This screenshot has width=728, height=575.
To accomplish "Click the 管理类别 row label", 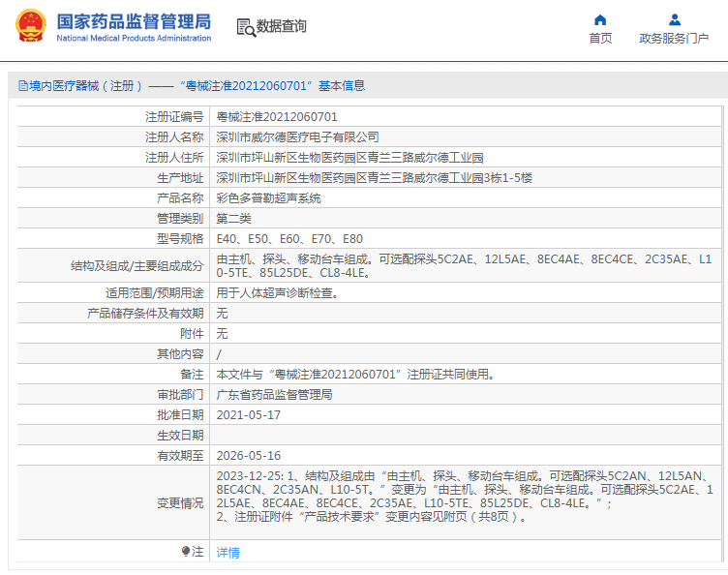I will [180, 219].
